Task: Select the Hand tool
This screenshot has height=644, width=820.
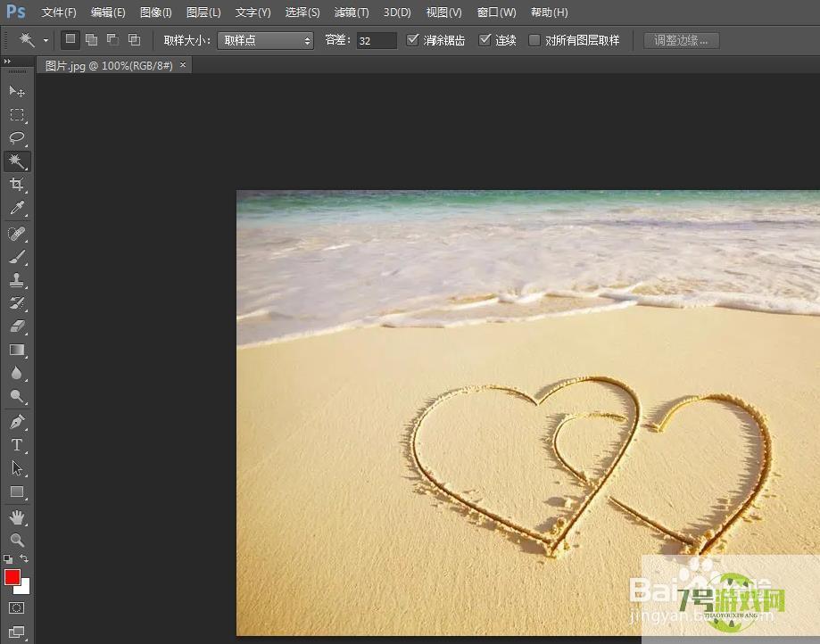Action: tap(17, 517)
